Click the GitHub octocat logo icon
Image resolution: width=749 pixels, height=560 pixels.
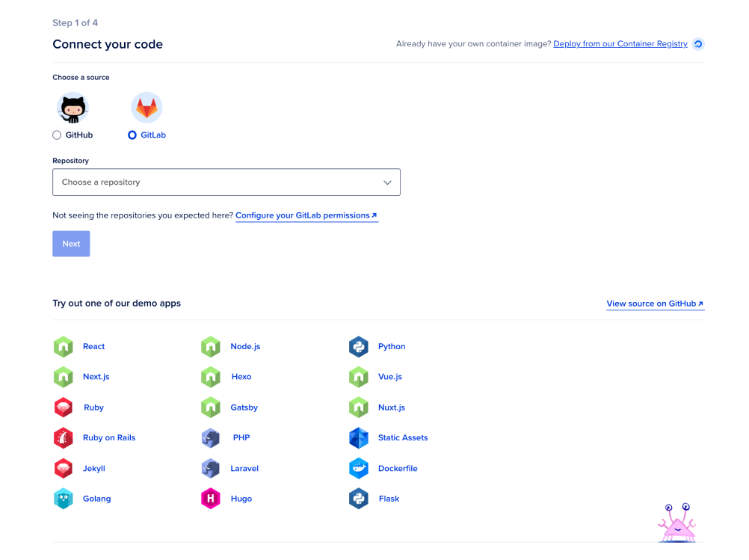(x=73, y=109)
